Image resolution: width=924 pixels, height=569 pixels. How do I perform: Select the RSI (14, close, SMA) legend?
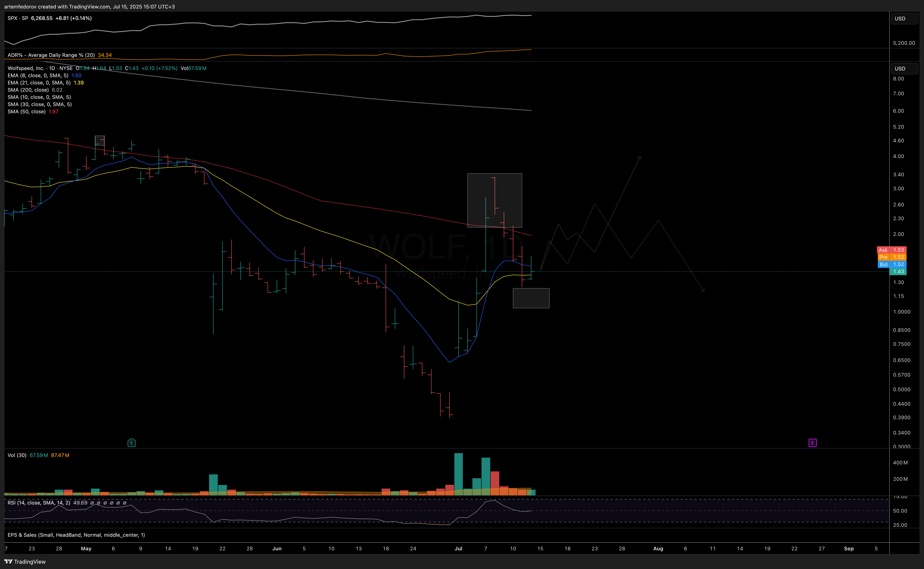pos(39,503)
